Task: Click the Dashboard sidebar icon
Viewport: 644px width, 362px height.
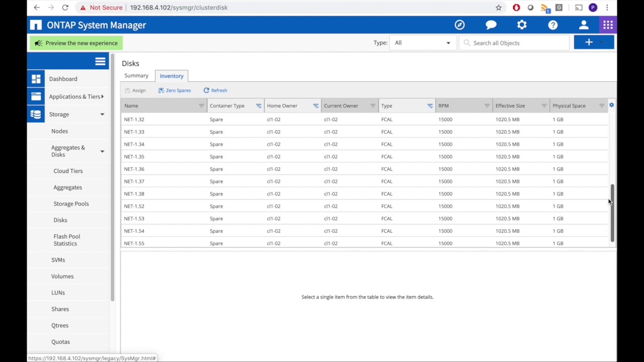Action: coord(36,79)
